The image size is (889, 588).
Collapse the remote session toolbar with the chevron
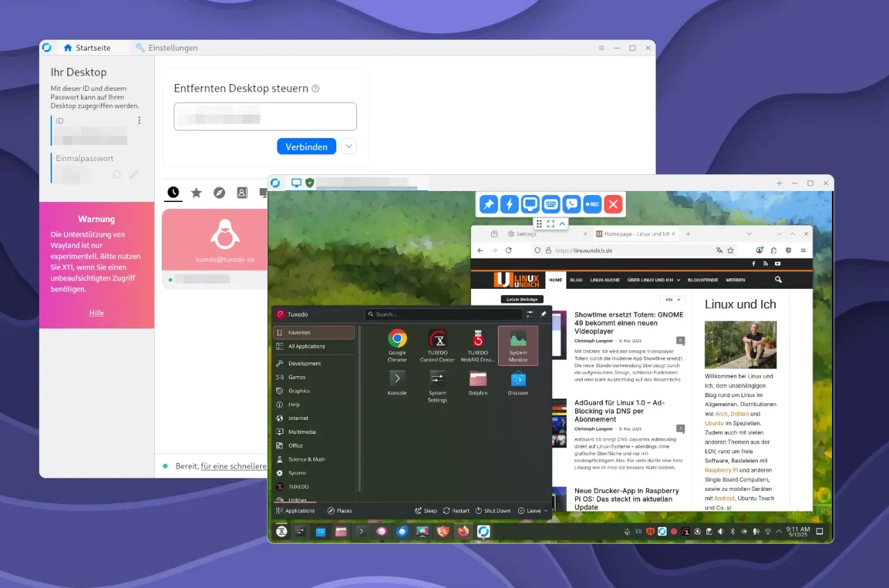[563, 224]
